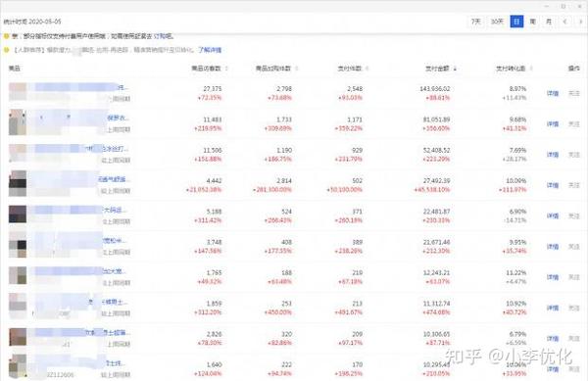Click payment amount 52,408.52
Image resolution: width=588 pixels, height=381 pixels.
click(436, 150)
